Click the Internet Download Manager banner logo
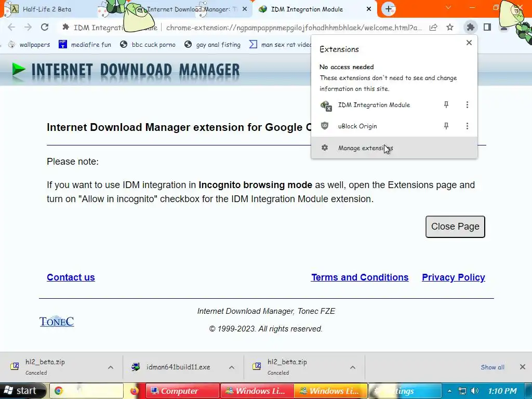532x399 pixels. click(126, 70)
